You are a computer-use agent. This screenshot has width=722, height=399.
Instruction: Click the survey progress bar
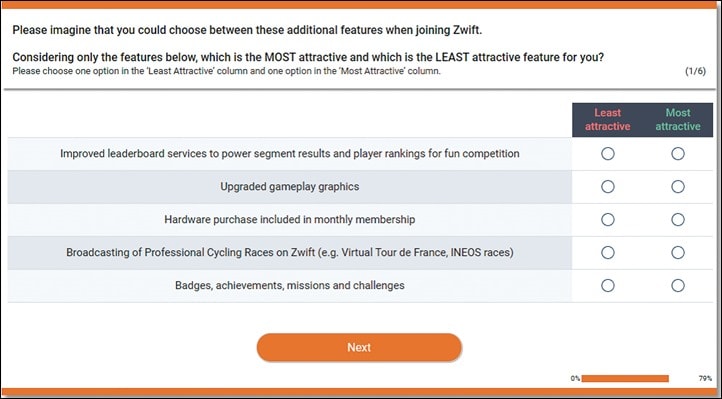[625, 378]
